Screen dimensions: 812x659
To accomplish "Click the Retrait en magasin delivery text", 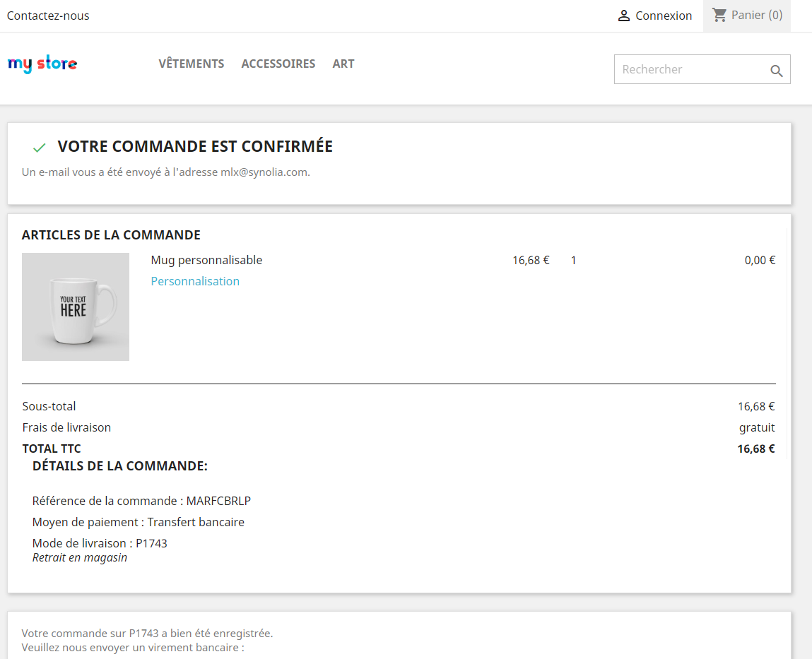I will (79, 557).
